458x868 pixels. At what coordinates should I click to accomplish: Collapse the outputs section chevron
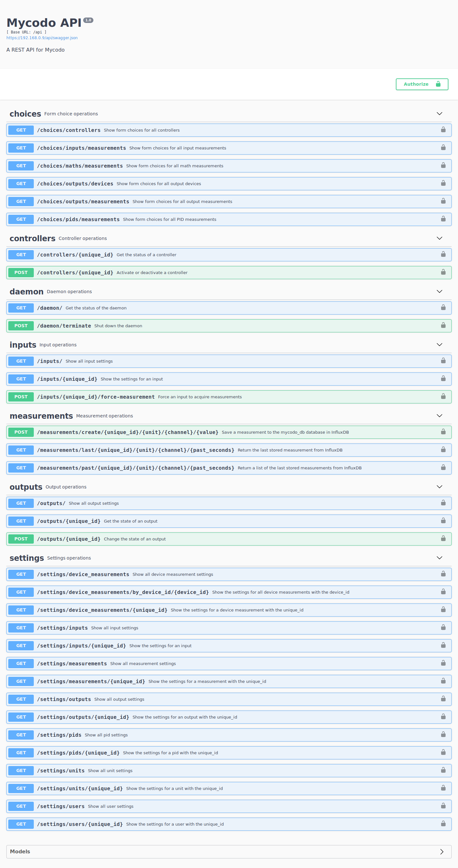[x=439, y=487]
